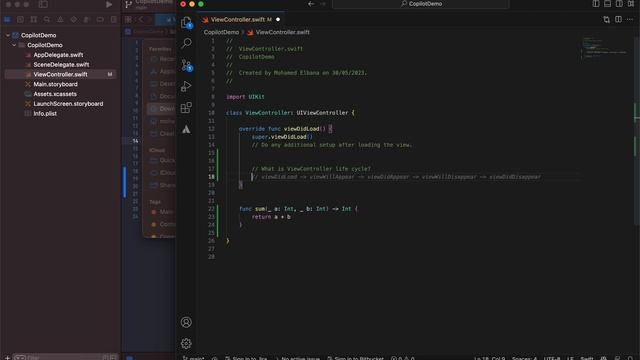Image resolution: width=640 pixels, height=360 pixels.
Task: Split the VS Code editor to the right
Action: 618,19
